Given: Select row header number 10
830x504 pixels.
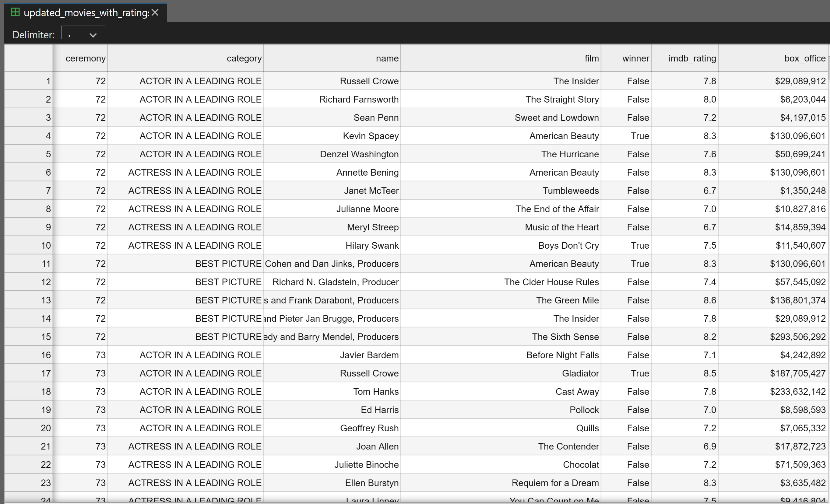Looking at the screenshot, I should (x=29, y=245).
